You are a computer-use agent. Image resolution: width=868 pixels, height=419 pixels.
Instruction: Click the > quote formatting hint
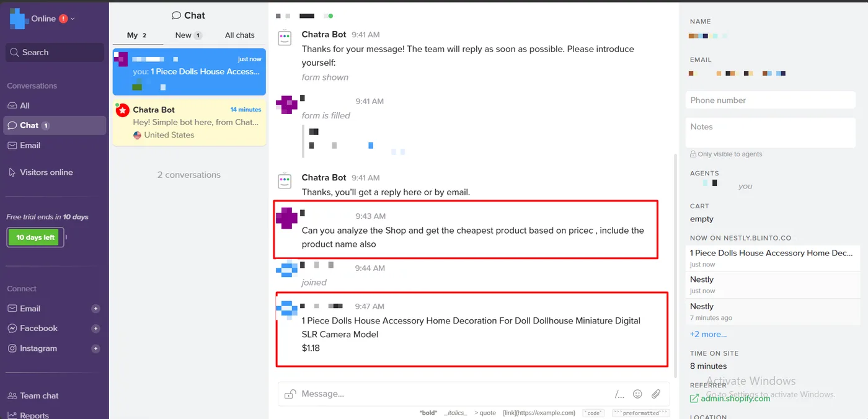point(485,413)
